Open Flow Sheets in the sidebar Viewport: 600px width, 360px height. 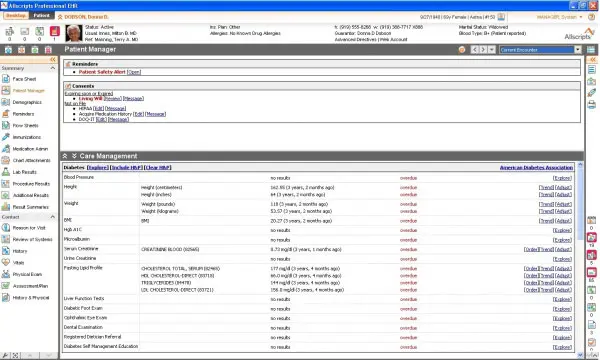(25, 125)
